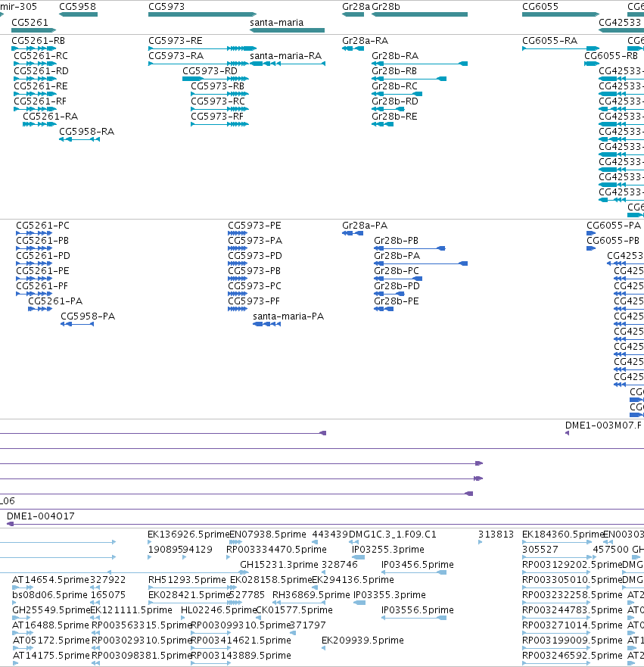
Task: Select EST IP03456.5prime
Action: click(x=414, y=572)
